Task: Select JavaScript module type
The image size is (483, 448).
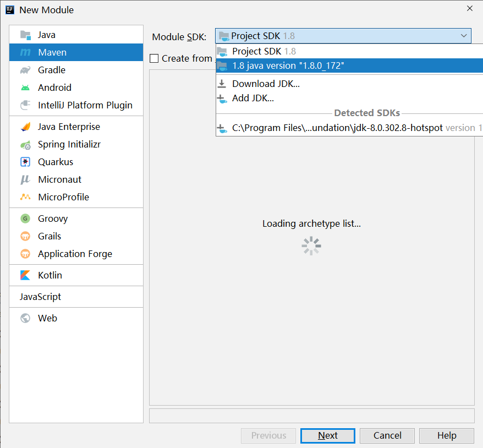Action: click(x=76, y=297)
